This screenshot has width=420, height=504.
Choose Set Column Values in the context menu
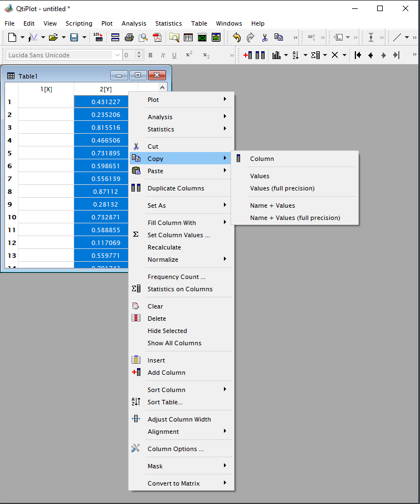coord(178,235)
